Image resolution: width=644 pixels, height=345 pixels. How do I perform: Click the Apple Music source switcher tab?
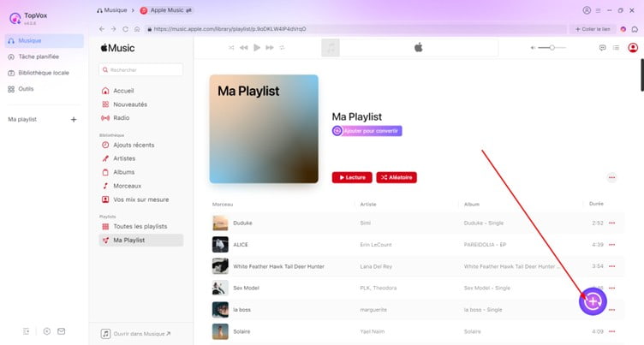[166, 10]
